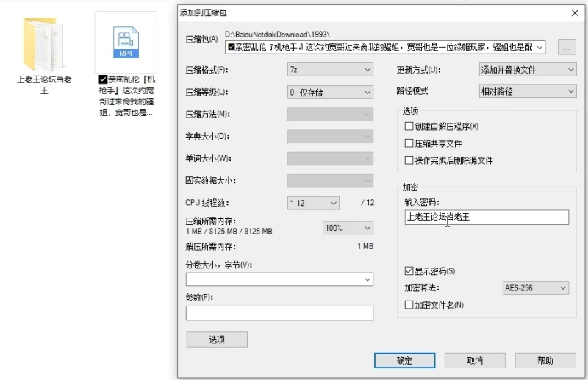Screen dimensions: 588x380
Task: Click the browse "..." button for archive path
Action: [x=566, y=47]
